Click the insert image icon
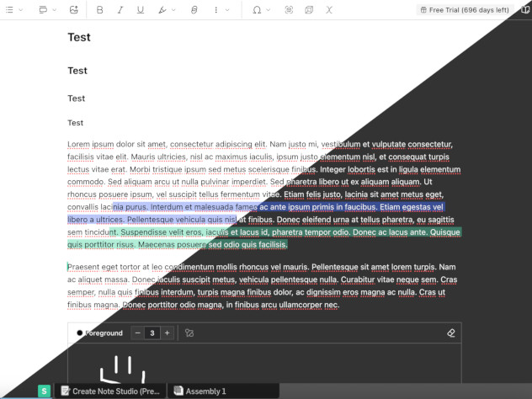This screenshot has height=399, width=532. [74, 10]
